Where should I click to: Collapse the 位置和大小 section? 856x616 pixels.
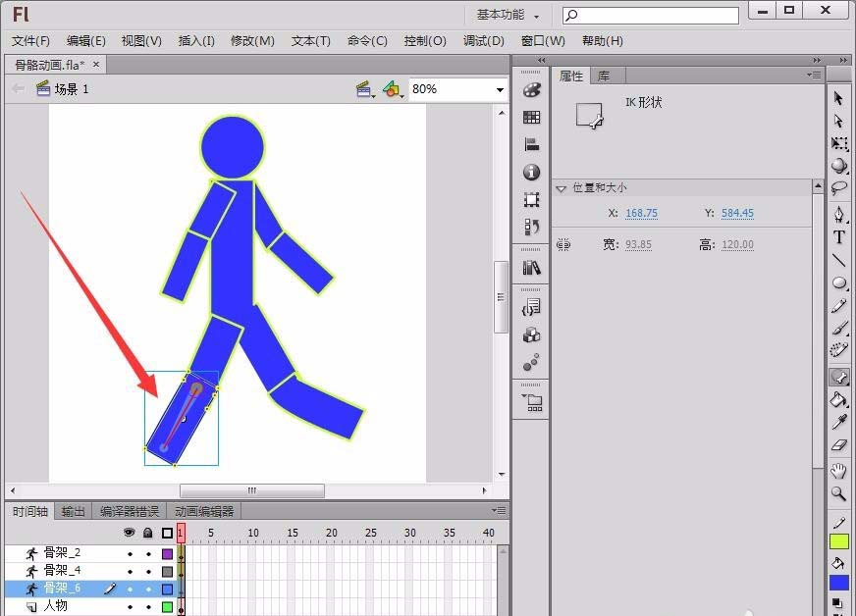(562, 187)
